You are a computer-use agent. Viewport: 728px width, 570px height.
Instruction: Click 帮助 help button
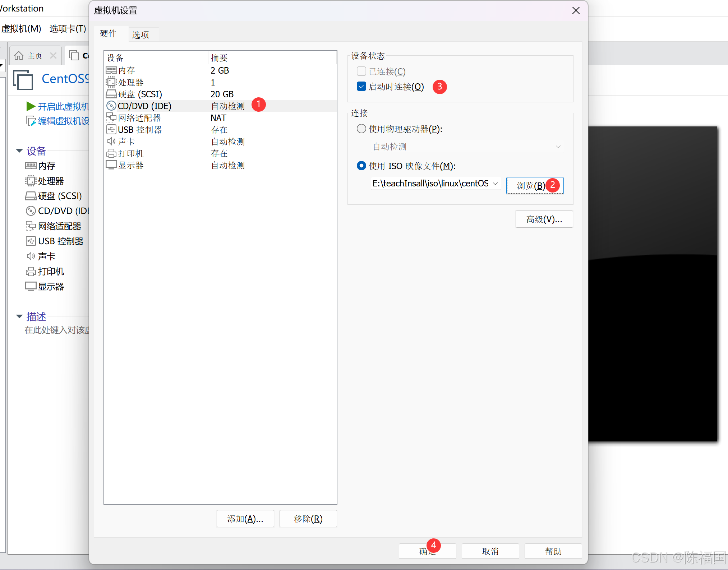[553, 551]
